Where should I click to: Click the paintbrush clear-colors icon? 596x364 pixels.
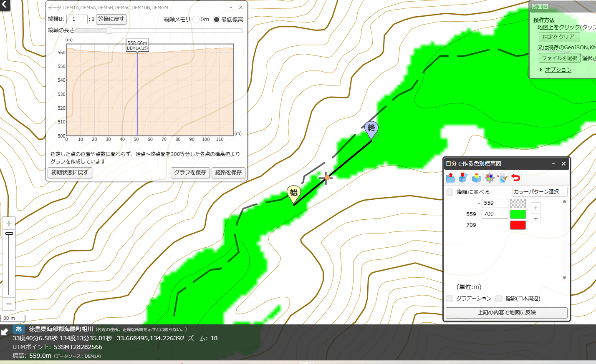coord(503,178)
